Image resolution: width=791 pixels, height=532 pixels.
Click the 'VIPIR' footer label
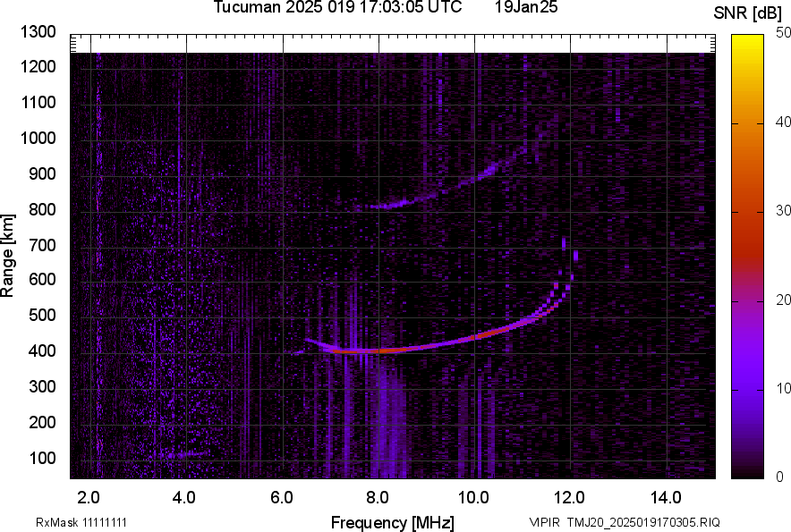tap(544, 522)
